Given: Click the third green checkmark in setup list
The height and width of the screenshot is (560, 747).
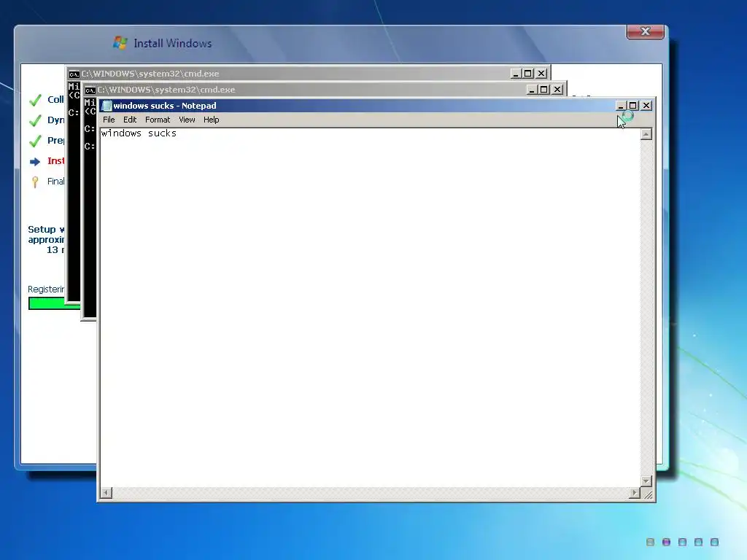Looking at the screenshot, I should coord(35,141).
